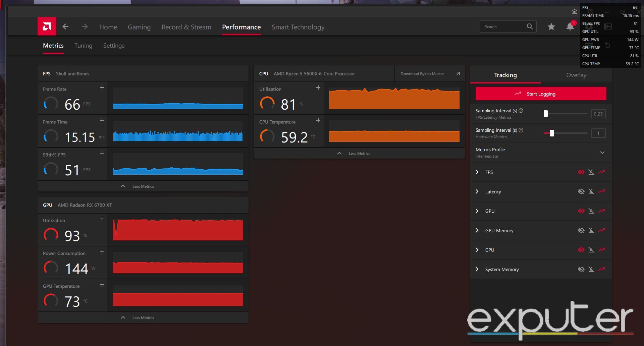This screenshot has width=644, height=346.
Task: Switch to the Tuning sub-tab
Action: click(83, 46)
